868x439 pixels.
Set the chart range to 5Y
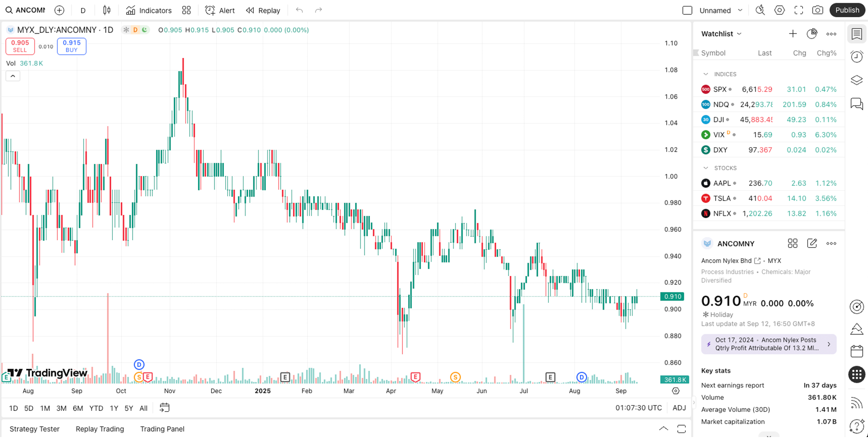coord(128,408)
